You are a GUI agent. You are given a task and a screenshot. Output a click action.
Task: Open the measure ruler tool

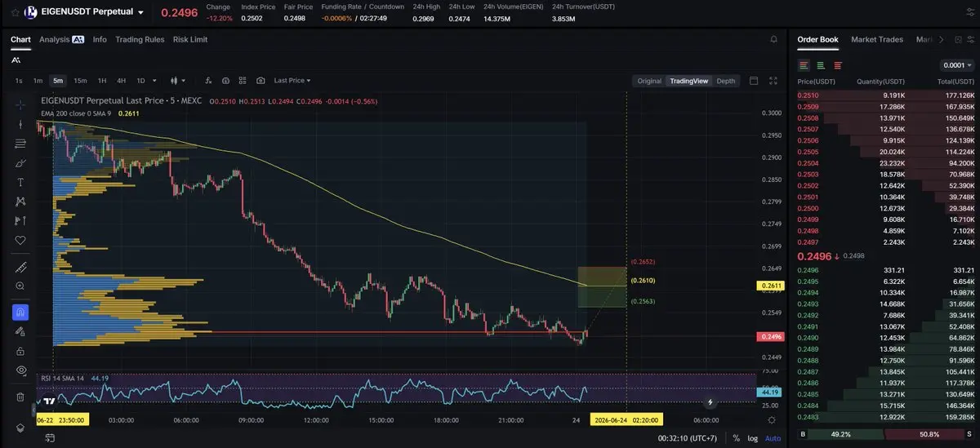click(20, 267)
